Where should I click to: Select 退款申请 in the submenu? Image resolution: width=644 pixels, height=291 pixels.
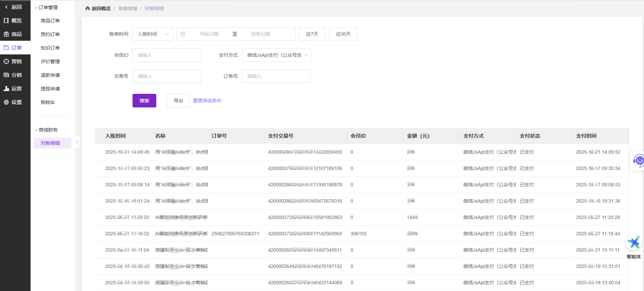pyautogui.click(x=50, y=75)
